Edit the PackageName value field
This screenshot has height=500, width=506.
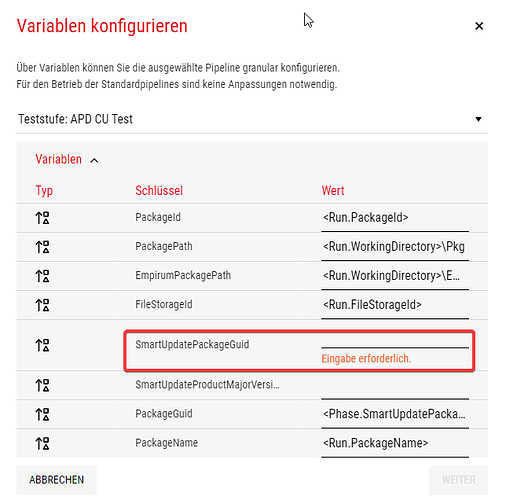(x=395, y=443)
